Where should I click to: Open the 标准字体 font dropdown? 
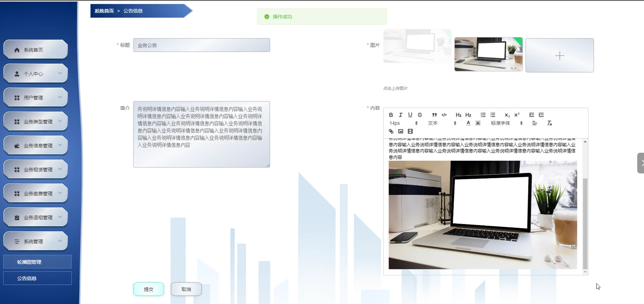pos(507,123)
